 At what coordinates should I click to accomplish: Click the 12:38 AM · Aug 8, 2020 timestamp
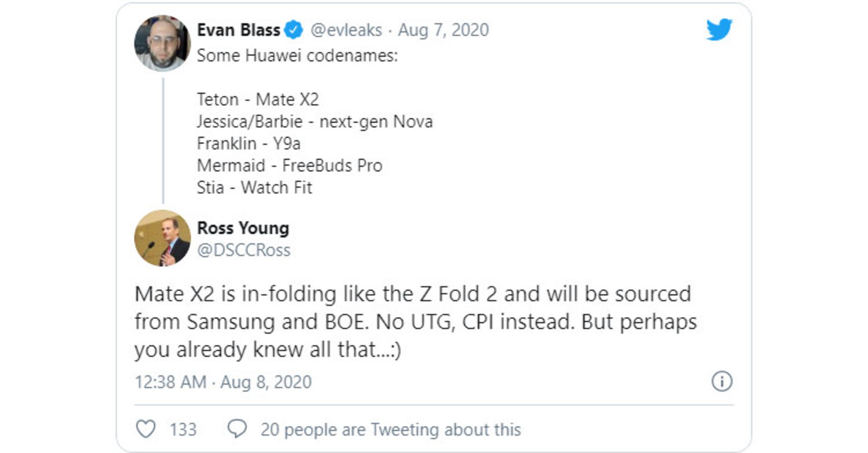[223, 382]
